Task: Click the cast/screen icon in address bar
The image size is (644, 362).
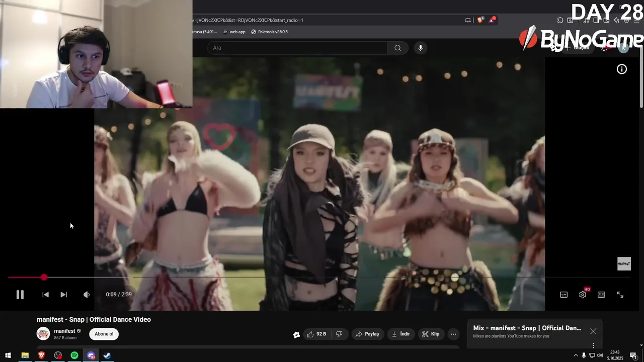Action: (x=468, y=20)
